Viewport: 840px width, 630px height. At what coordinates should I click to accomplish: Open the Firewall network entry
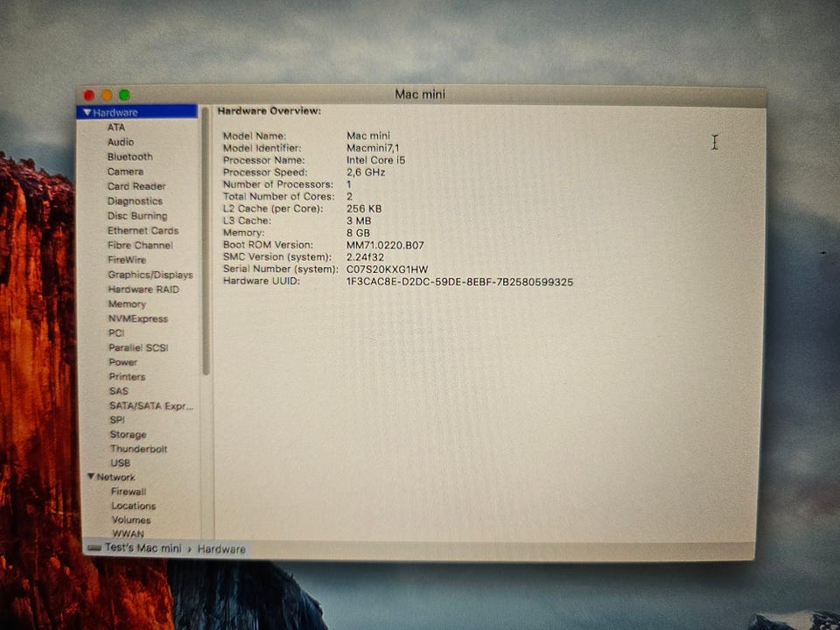pyautogui.click(x=129, y=491)
